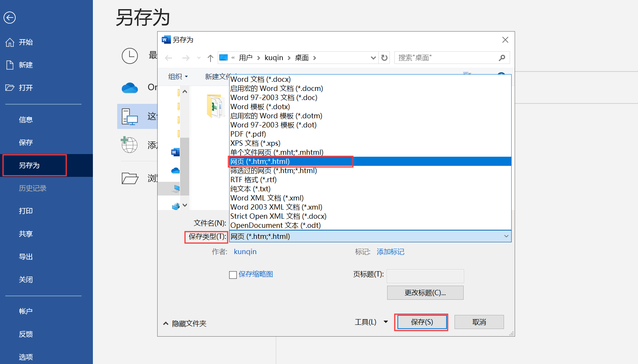Choose 保存 in the backstage sidebar
This screenshot has width=638, height=364.
click(x=26, y=143)
